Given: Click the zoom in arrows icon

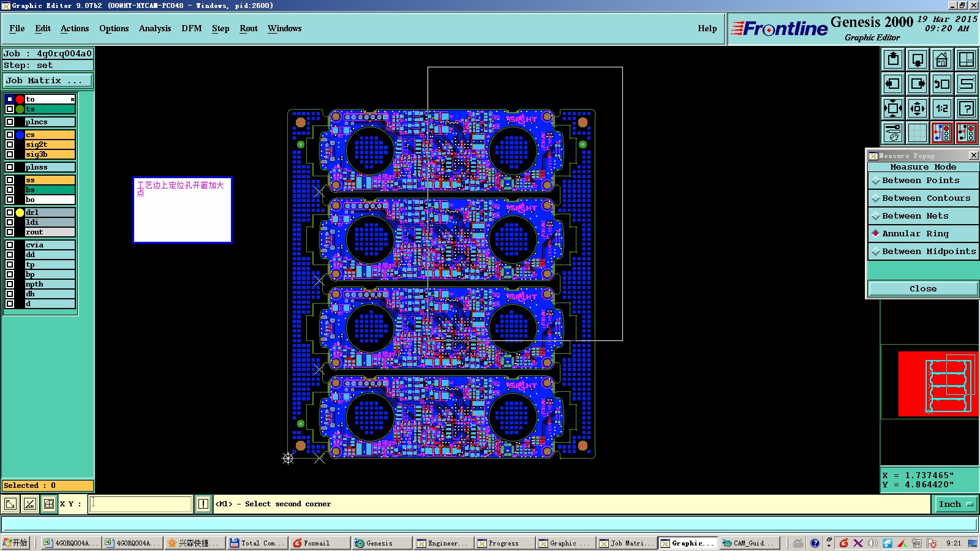Looking at the screenshot, I should click(893, 108).
